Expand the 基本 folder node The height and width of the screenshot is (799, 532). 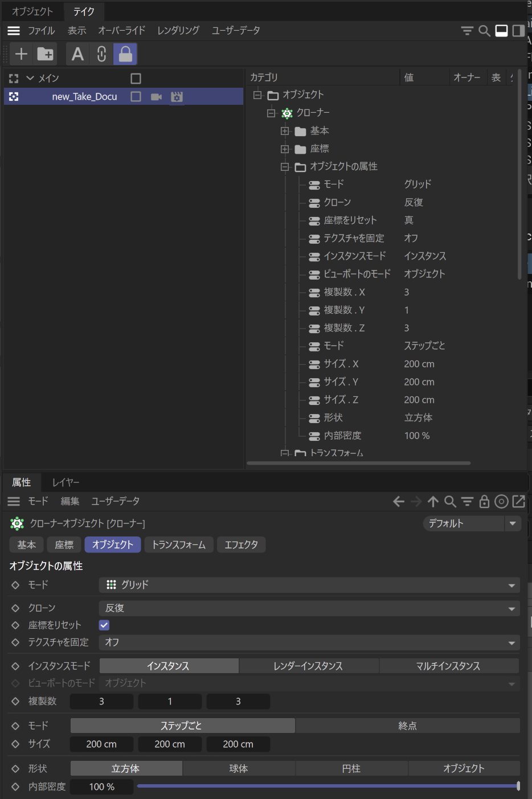point(285,131)
